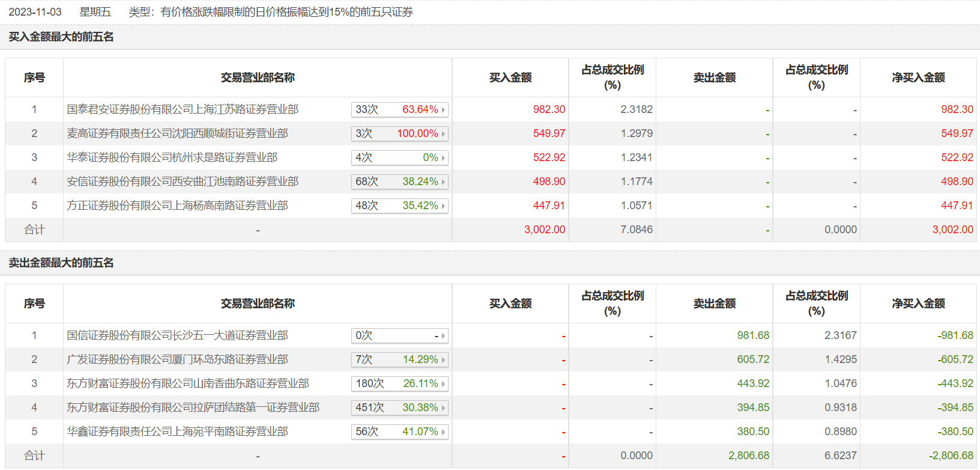Click net amount -443.92
This screenshot has width=980, height=470.
955,383
